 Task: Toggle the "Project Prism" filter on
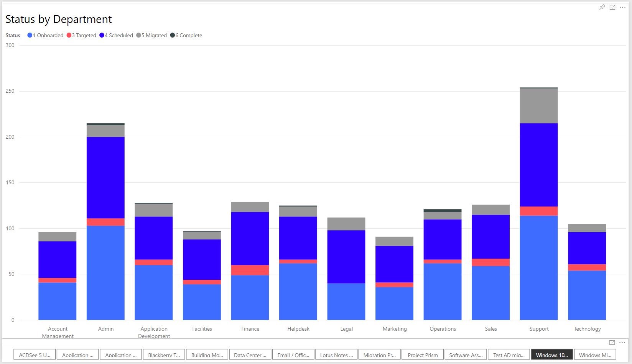(x=422, y=354)
